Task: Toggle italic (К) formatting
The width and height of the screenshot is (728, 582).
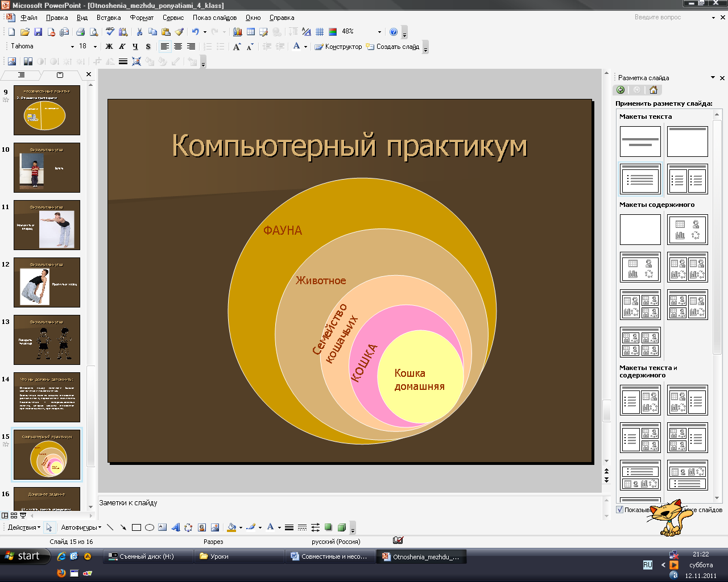Action: [x=122, y=47]
